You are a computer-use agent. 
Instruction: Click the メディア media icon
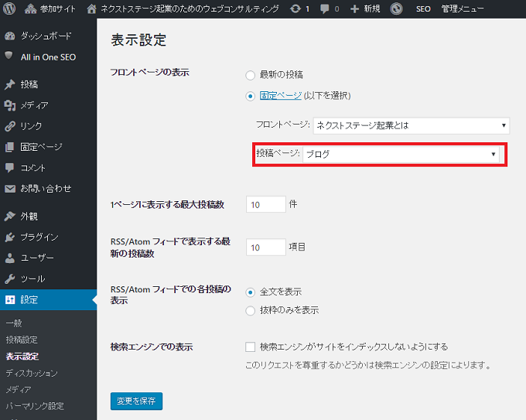pyautogui.click(x=10, y=105)
